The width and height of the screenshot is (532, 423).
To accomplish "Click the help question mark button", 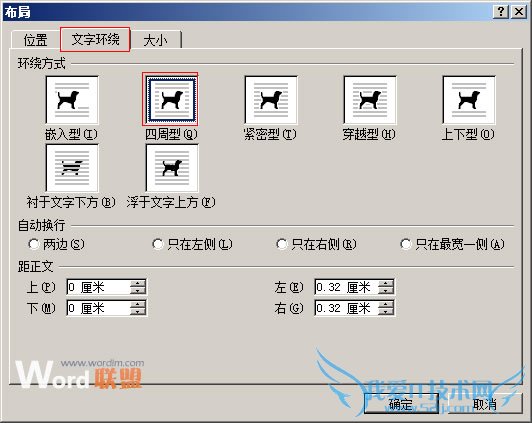I will coord(500,12).
